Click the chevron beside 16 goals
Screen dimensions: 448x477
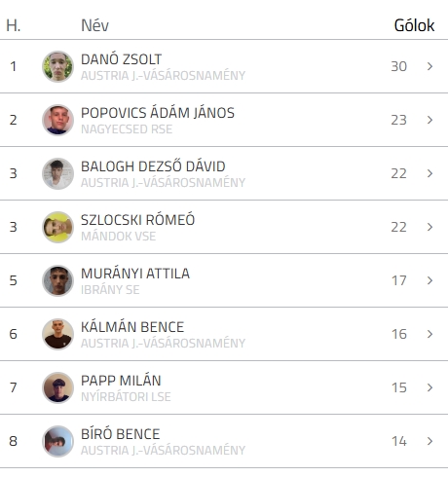click(x=429, y=334)
